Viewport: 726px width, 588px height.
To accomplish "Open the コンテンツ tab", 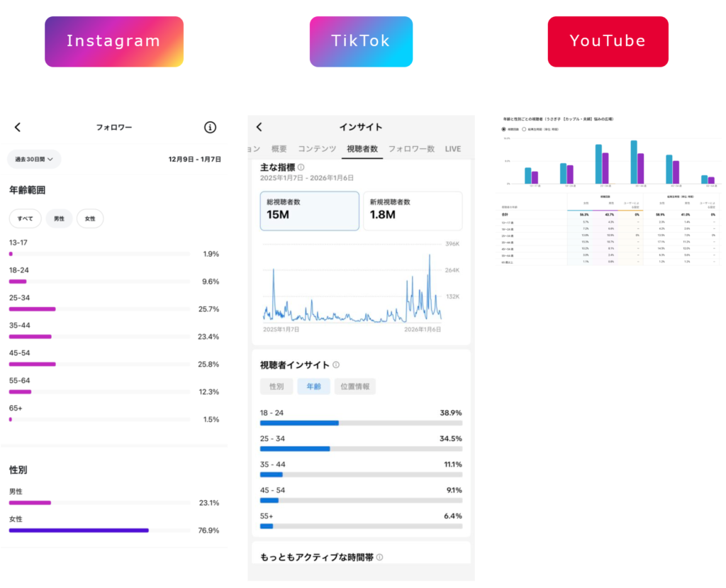I will coord(317,149).
